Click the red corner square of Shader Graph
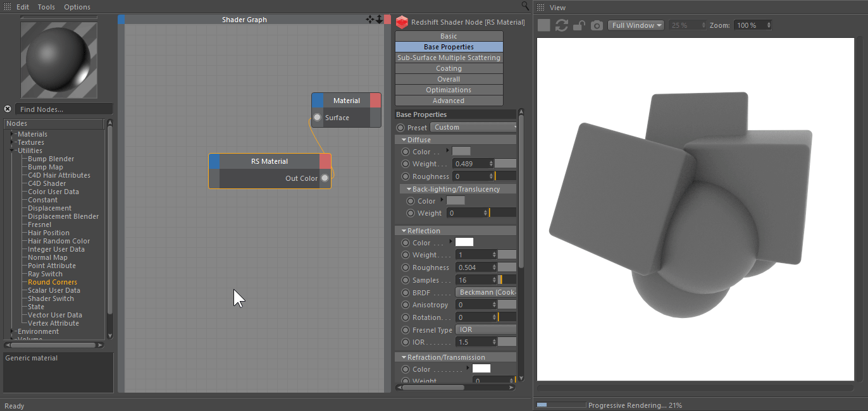This screenshot has width=868, height=411. point(387,20)
